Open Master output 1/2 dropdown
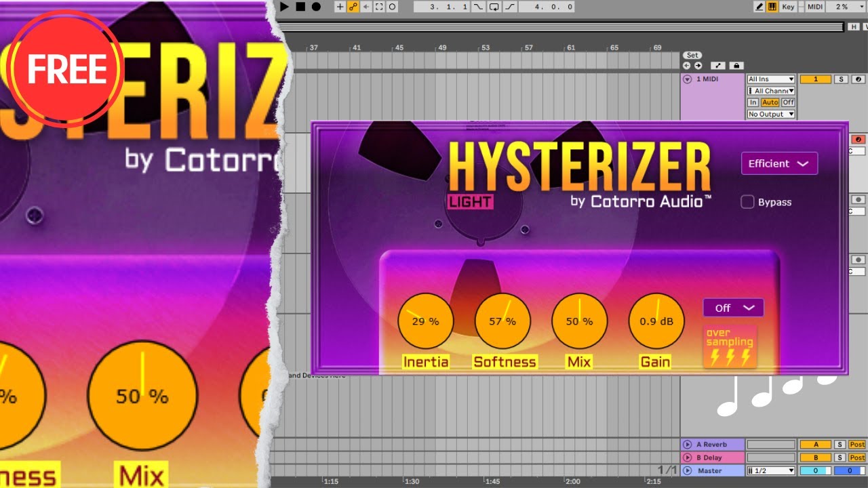The width and height of the screenshot is (868, 488). pyautogui.click(x=771, y=470)
